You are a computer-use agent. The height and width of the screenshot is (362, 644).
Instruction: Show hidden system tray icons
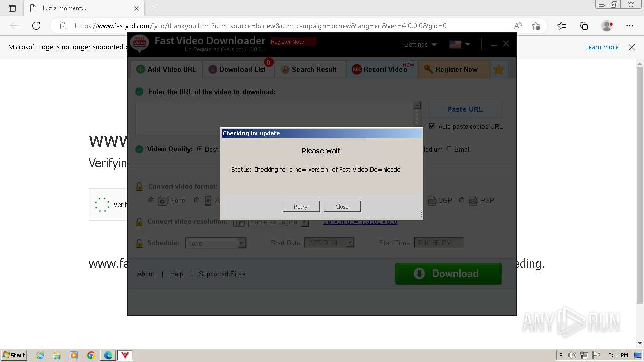tap(561, 355)
